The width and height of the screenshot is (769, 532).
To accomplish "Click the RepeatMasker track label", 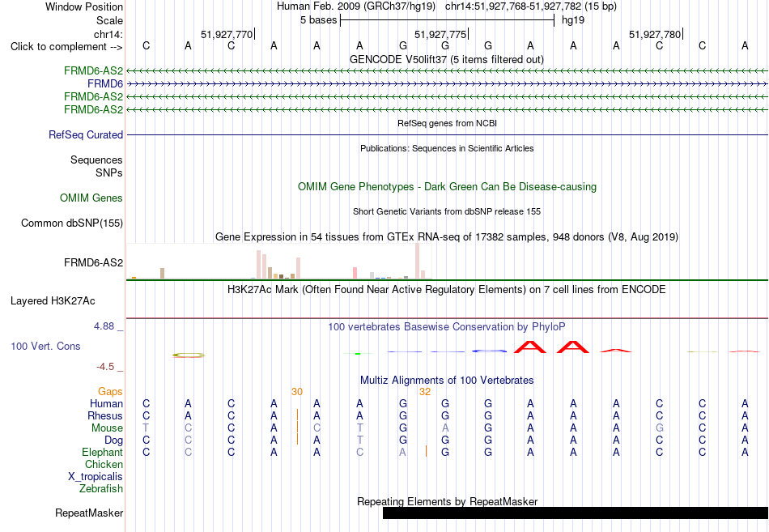I will [x=89, y=513].
